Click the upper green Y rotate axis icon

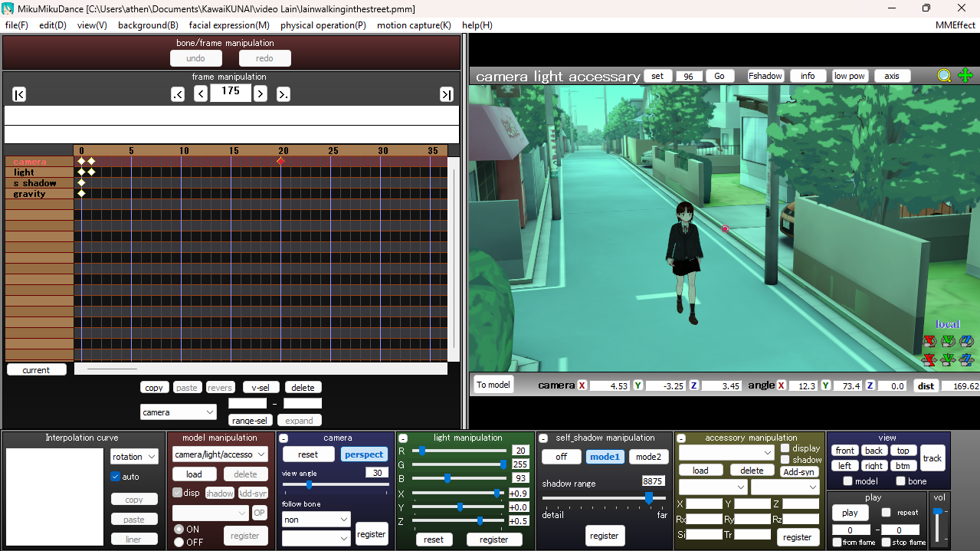[x=948, y=341]
